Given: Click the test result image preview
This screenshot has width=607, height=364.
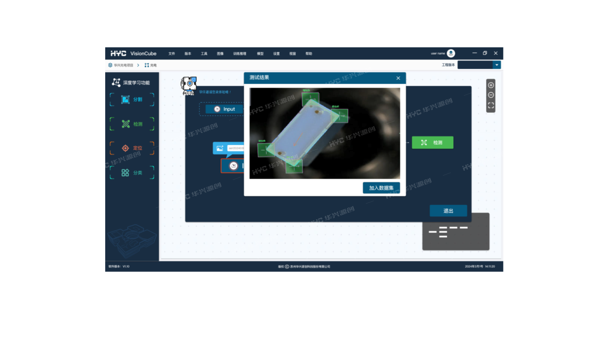Looking at the screenshot, I should coord(325,133).
